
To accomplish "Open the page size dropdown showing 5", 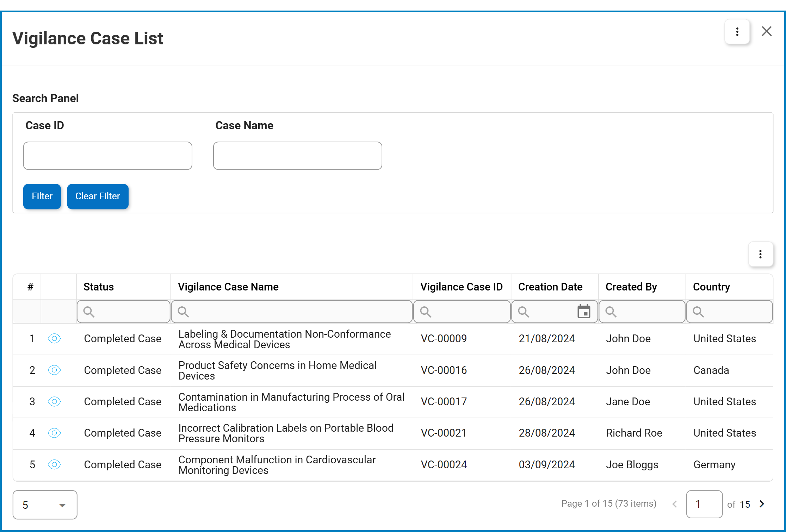I will [45, 505].
